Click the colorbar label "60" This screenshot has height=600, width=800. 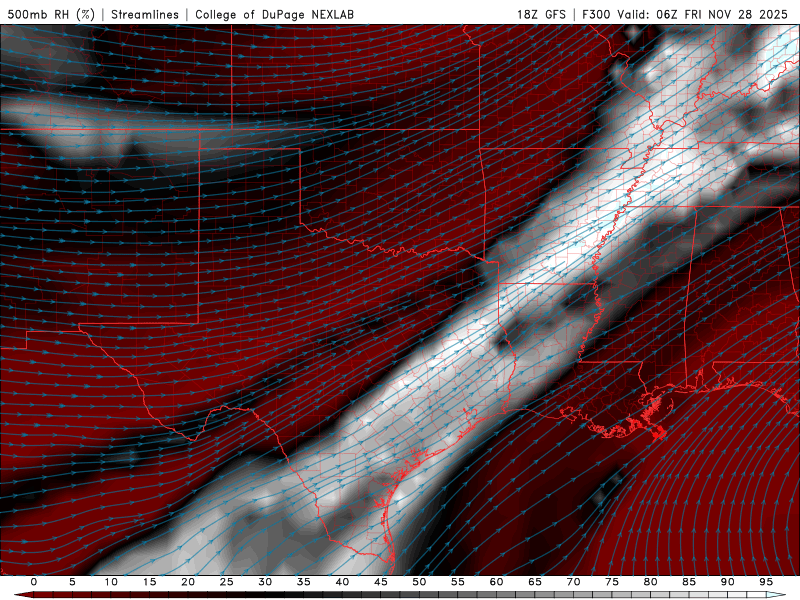pos(496,582)
